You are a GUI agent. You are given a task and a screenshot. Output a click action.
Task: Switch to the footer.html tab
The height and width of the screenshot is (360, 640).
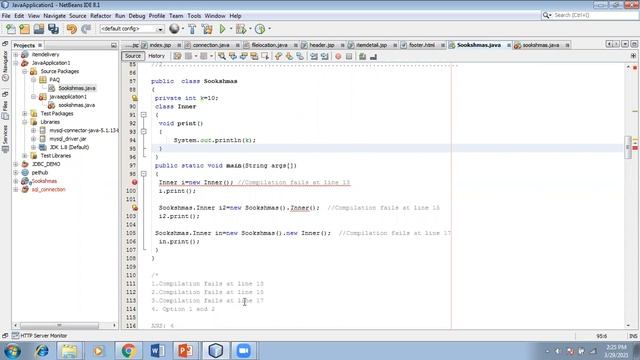tap(422, 45)
